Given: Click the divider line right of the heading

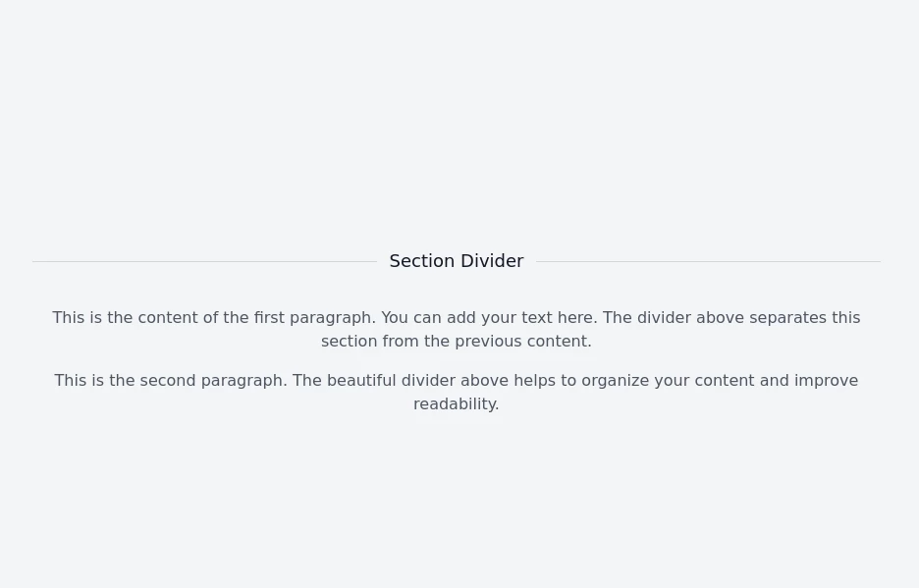Looking at the screenshot, I should pyautogui.click(x=708, y=261).
